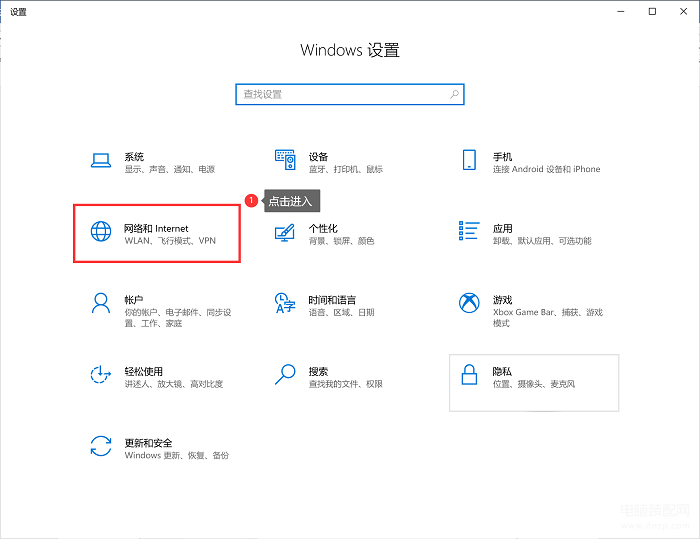Screen dimensions: 700x539
Task: Select the 隐私 lock icon
Action: click(469, 374)
